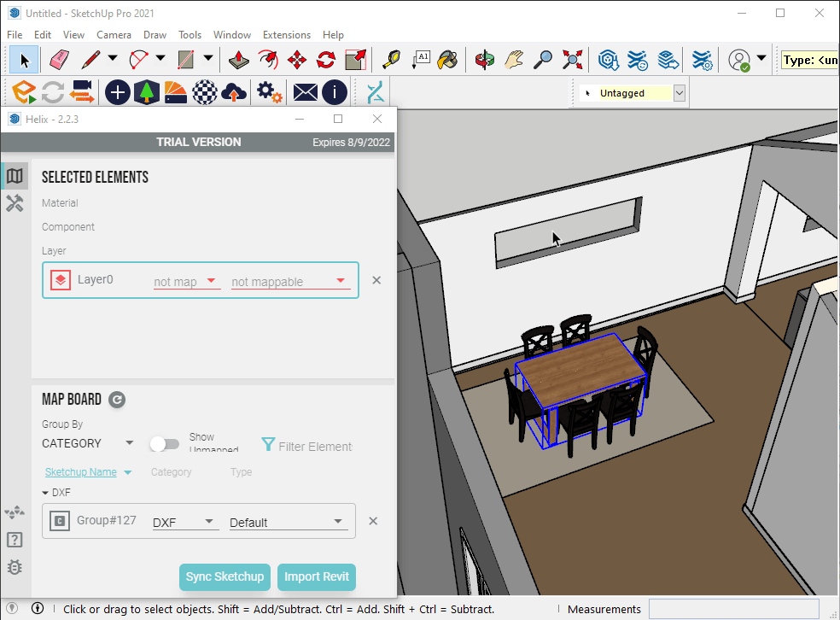Select the Pan hand tool
Image resolution: width=840 pixels, height=620 pixels.
point(514,60)
